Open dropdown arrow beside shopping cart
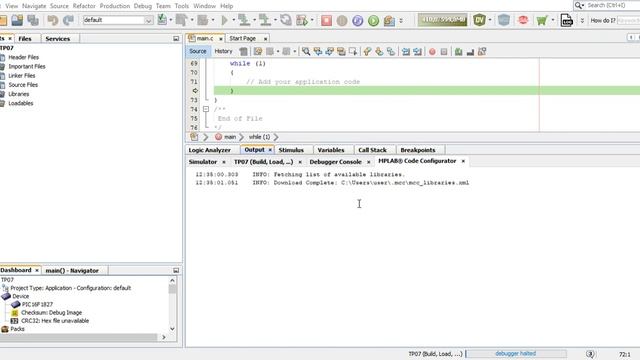Image resolution: width=640 pixels, height=360 pixels. [552, 20]
